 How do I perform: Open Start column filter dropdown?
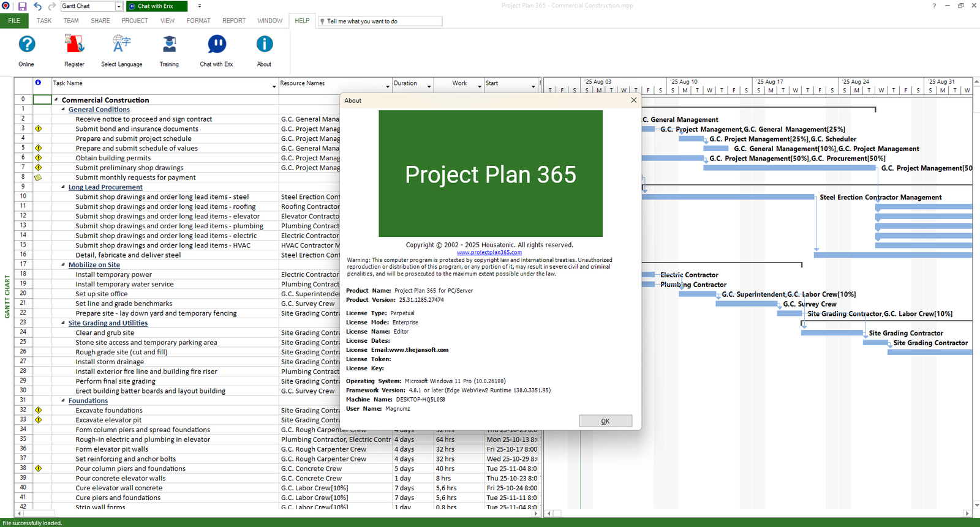click(x=533, y=87)
